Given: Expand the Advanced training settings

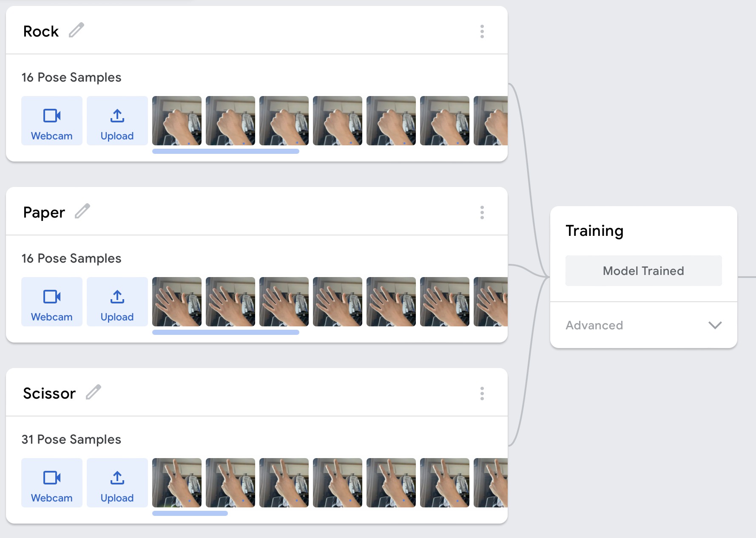Looking at the screenshot, I should [x=594, y=325].
